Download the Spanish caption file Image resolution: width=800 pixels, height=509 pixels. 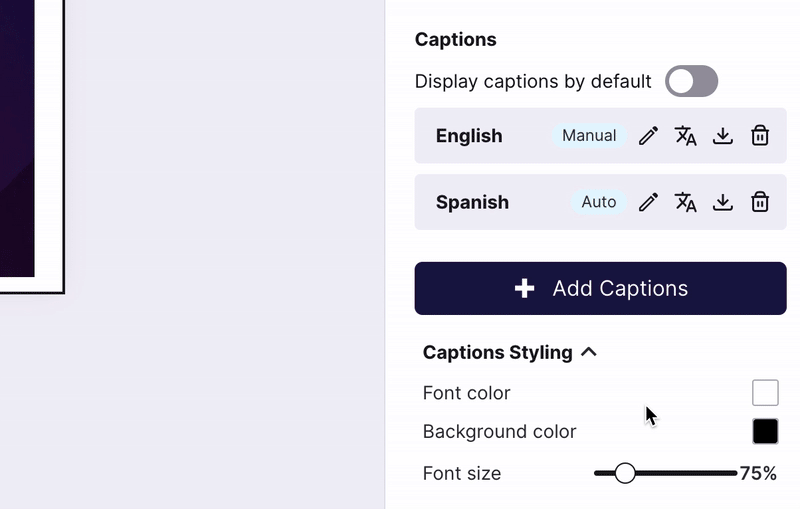pyautogui.click(x=722, y=202)
